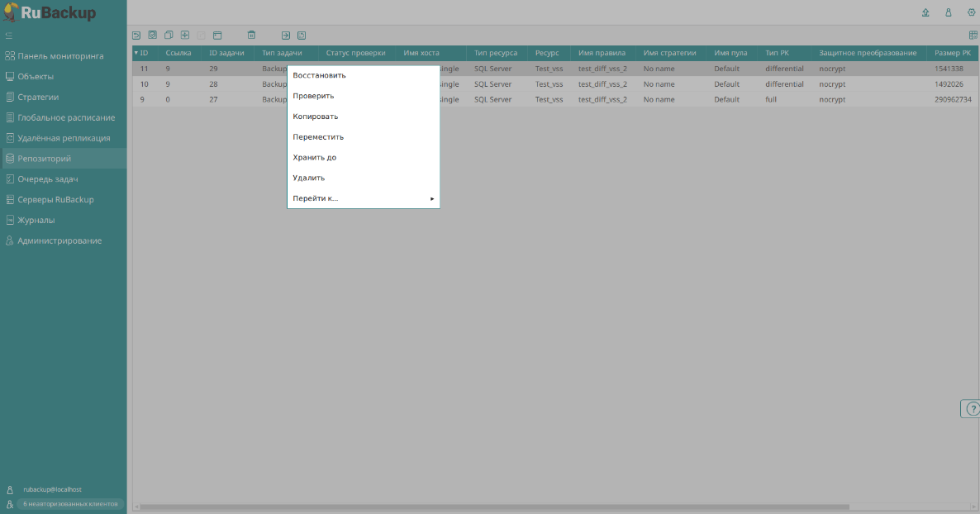Click the "6 неавторизованных клиентов" badge

pyautogui.click(x=69, y=503)
